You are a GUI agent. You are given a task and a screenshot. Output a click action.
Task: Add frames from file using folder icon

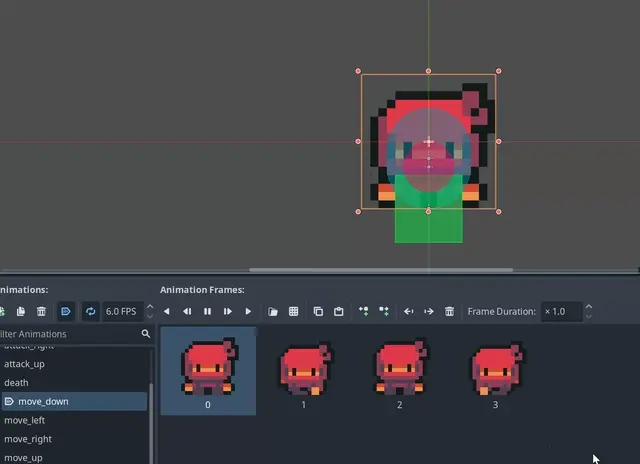tap(273, 312)
